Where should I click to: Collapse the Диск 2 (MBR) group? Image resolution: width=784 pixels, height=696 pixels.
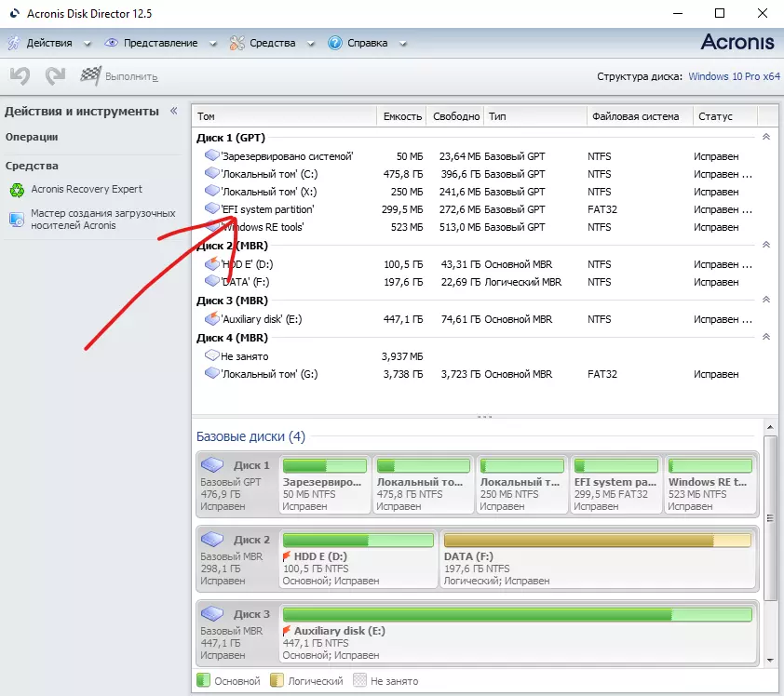tap(766, 245)
